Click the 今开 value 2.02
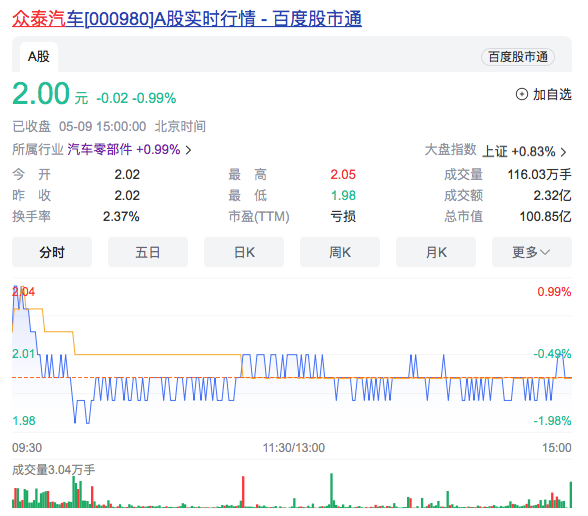The image size is (588, 516). (x=127, y=174)
